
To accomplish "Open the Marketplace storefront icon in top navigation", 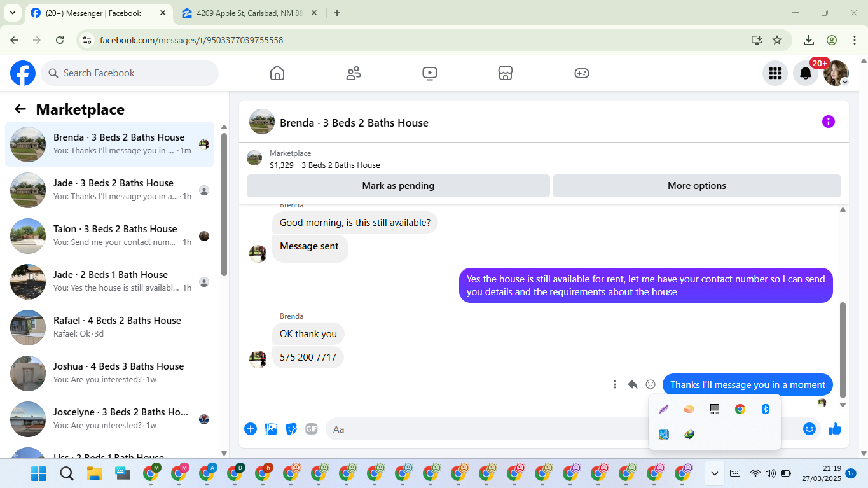I will (506, 73).
